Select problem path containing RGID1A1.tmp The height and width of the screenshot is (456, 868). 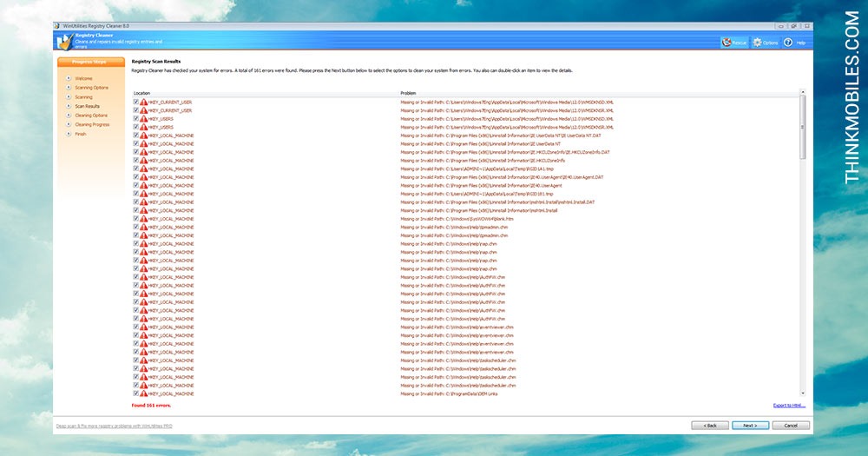point(477,169)
